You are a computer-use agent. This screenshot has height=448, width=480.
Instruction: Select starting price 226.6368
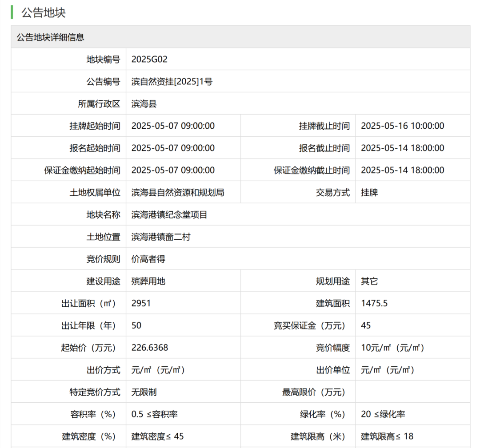pyautogui.click(x=150, y=348)
